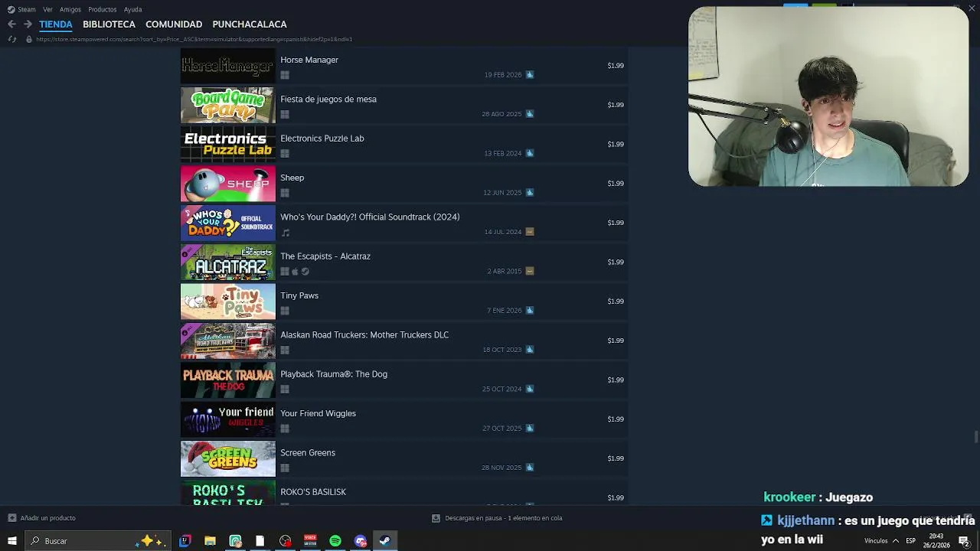Open the Ver menu
This screenshot has width=980, height=551.
48,10
